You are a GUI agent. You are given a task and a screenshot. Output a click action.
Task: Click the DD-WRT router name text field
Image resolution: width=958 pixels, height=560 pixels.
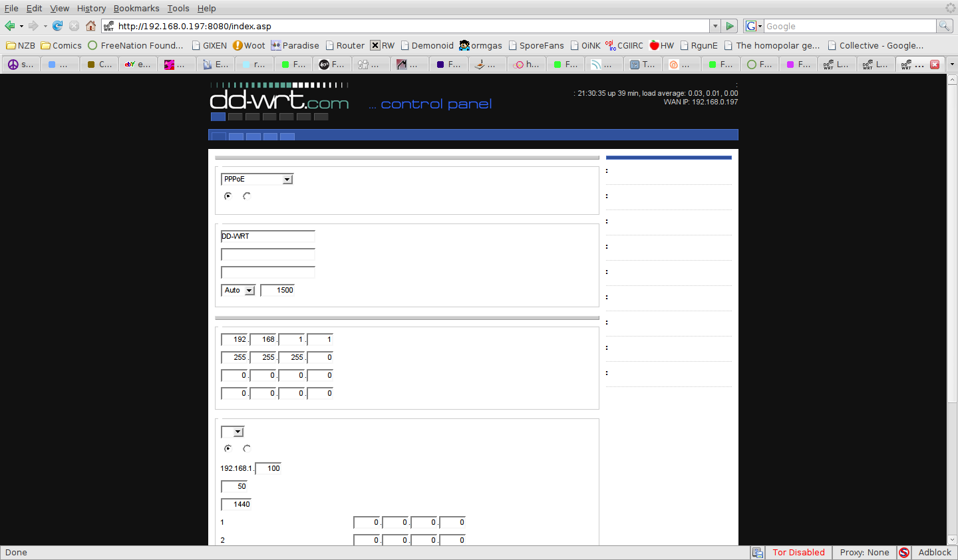click(x=267, y=237)
